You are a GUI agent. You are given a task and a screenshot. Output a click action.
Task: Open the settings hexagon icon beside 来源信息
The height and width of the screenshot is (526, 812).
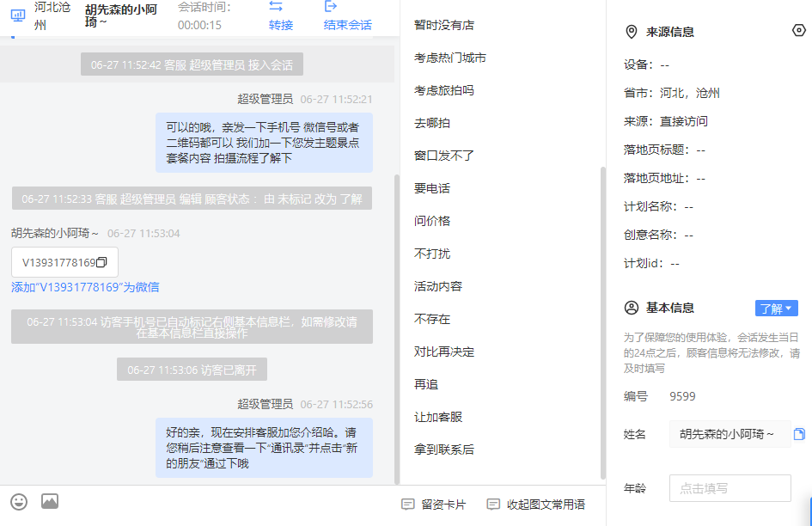click(x=799, y=31)
